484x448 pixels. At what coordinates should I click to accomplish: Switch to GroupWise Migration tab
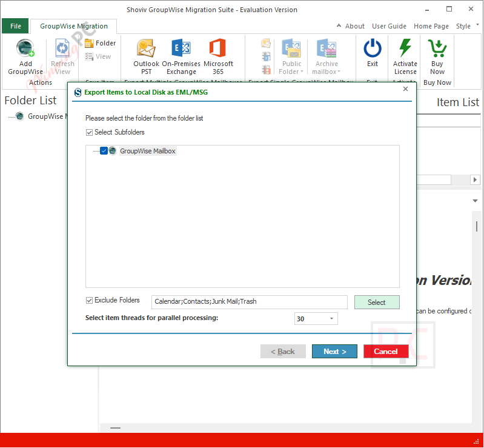(x=74, y=26)
